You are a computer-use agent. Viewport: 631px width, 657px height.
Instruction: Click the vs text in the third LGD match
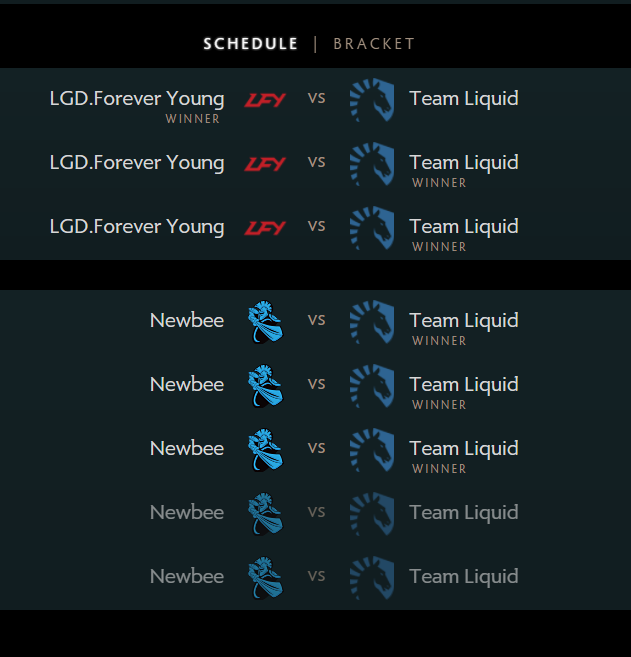click(x=316, y=226)
